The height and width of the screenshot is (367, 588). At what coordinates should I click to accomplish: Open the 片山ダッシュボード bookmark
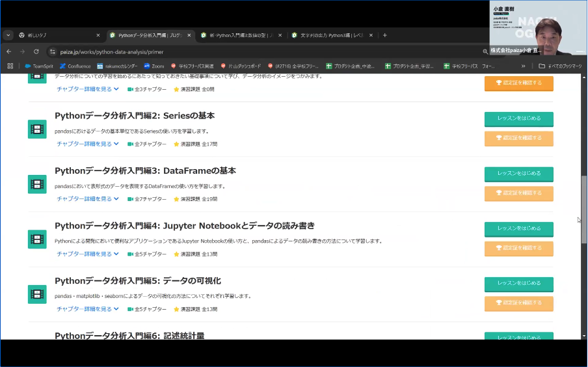[241, 66]
